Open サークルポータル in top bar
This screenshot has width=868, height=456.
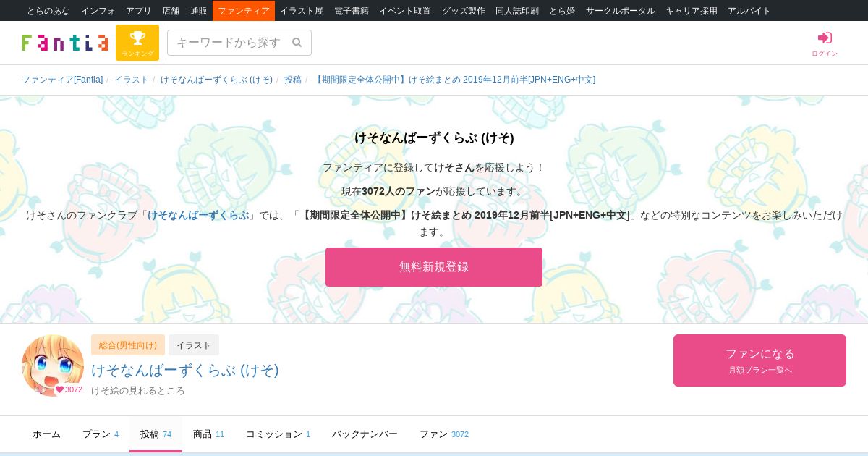pyautogui.click(x=621, y=11)
